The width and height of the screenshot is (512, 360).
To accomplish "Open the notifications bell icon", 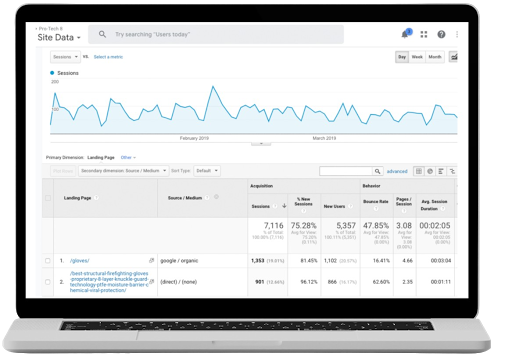I will click(405, 34).
